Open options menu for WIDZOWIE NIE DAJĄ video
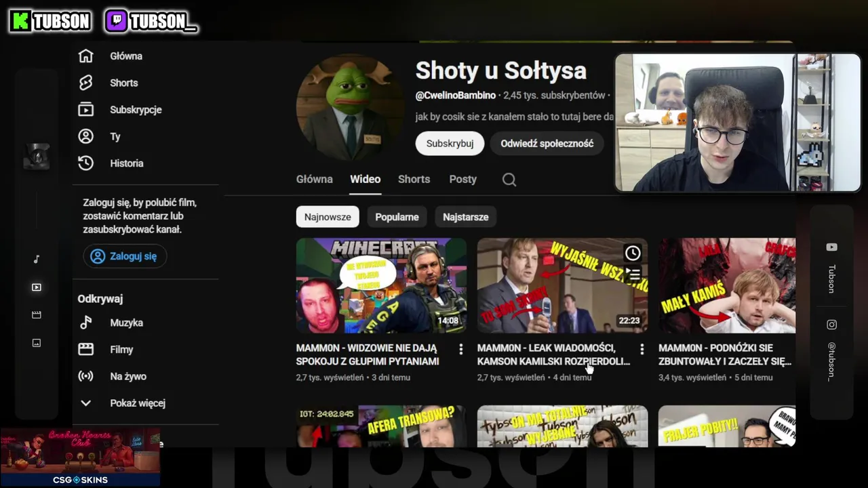868x488 pixels. [x=460, y=349]
